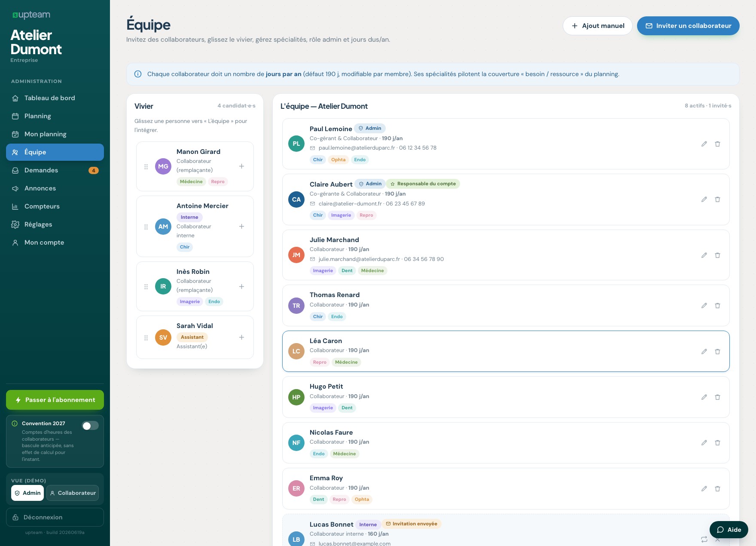This screenshot has width=756, height=546.
Task: Delete Léa Caron with the trash icon
Action: coord(717,352)
